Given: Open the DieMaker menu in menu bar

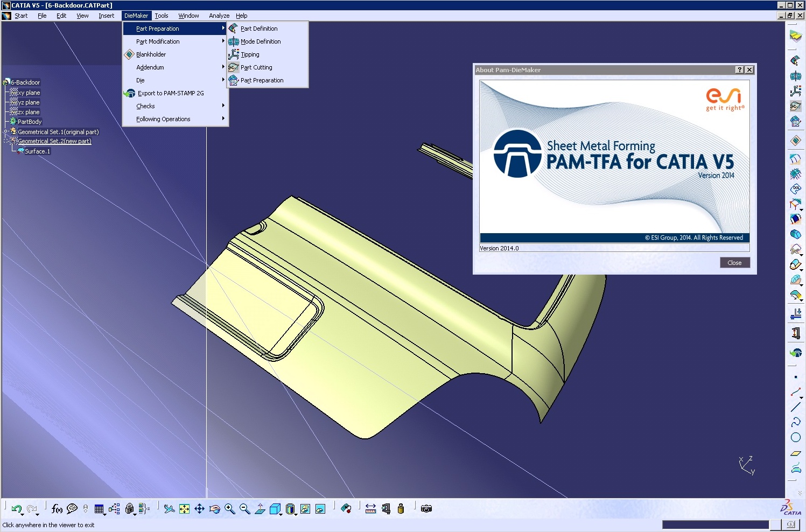Looking at the screenshot, I should pos(136,16).
